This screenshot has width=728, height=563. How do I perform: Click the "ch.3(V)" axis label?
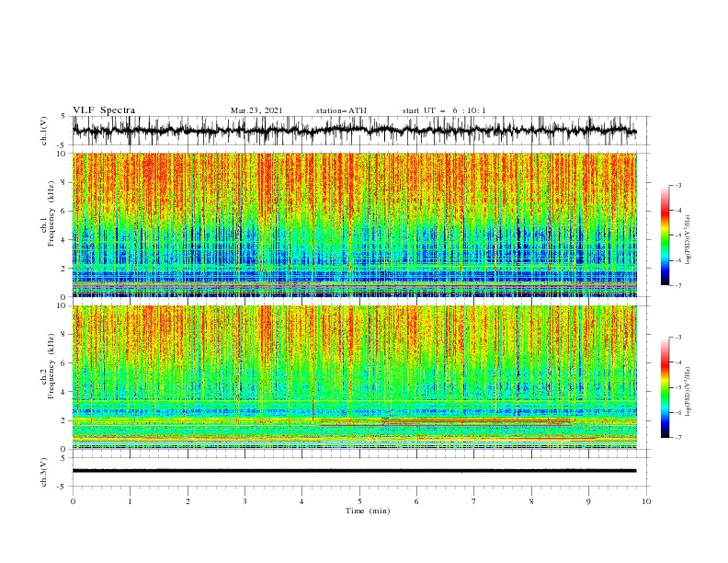tap(44, 472)
